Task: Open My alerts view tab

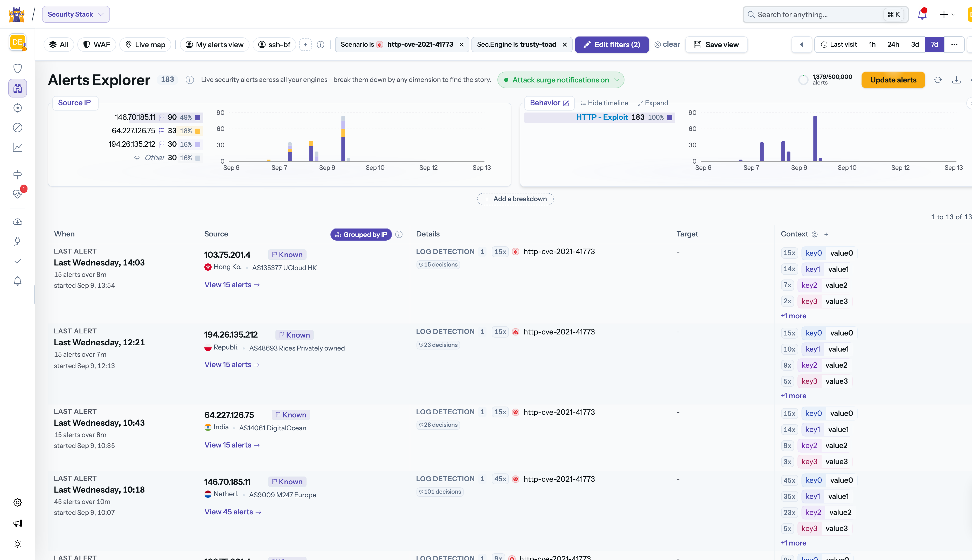Action: (x=215, y=45)
